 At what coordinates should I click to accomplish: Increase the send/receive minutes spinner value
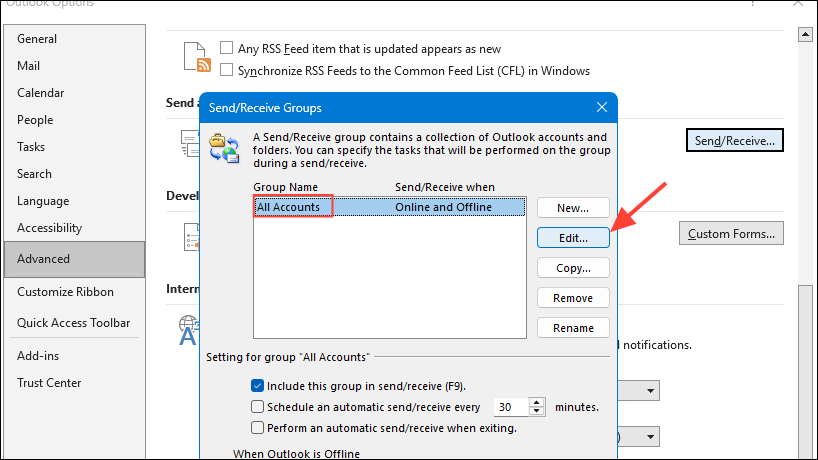click(536, 402)
